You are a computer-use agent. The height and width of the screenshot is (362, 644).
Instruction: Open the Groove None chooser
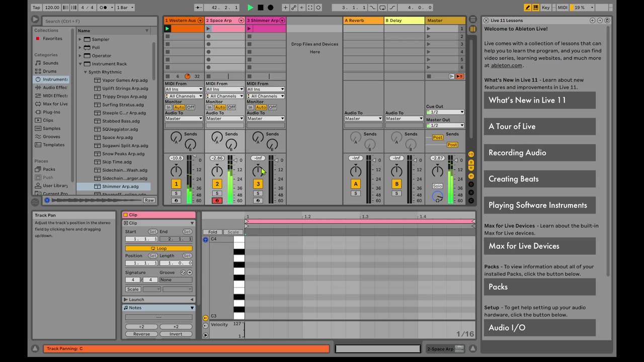(176, 280)
